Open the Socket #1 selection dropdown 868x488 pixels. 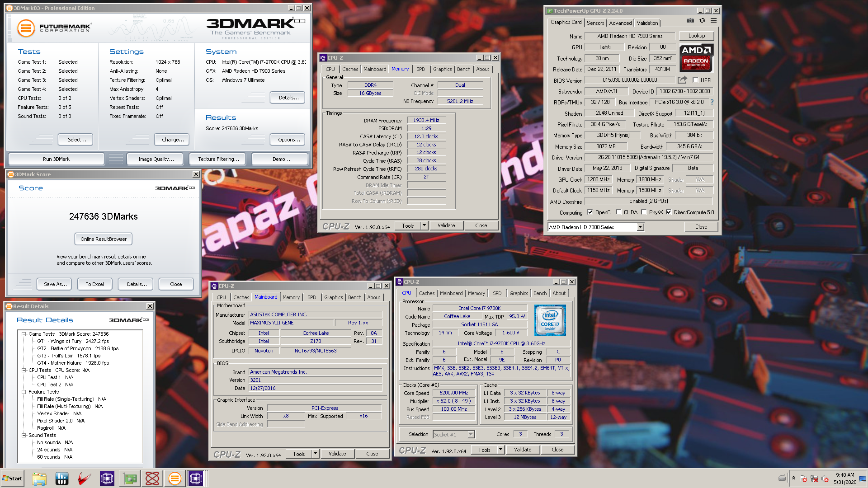[471, 434]
